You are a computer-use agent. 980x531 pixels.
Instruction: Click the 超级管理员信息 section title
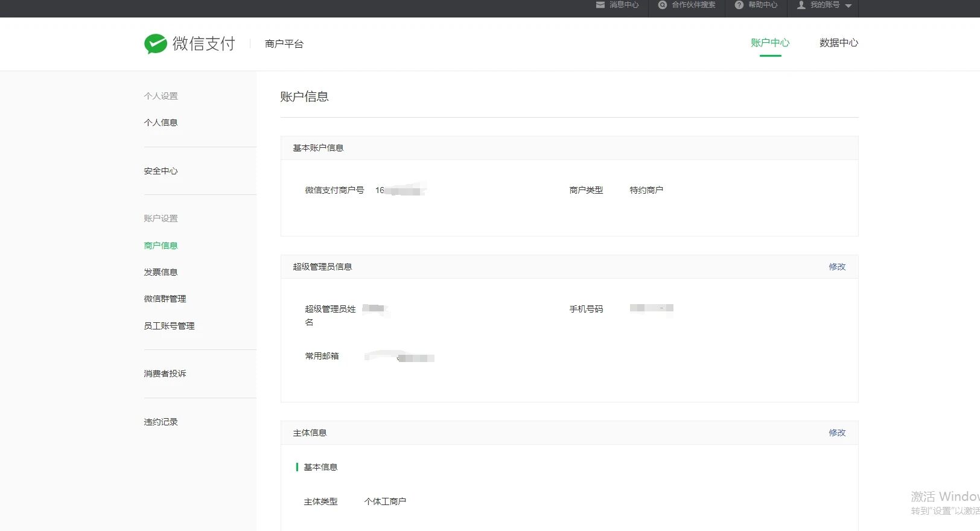pos(322,267)
